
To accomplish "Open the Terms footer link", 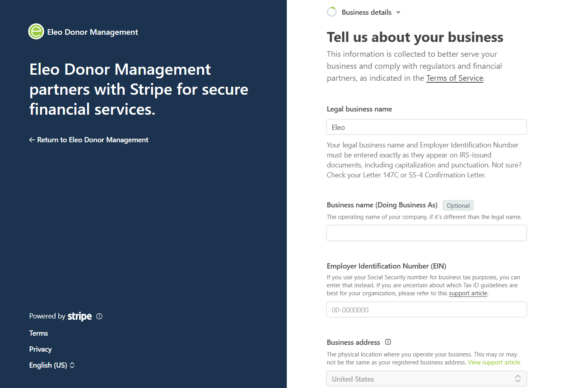I will 38,333.
